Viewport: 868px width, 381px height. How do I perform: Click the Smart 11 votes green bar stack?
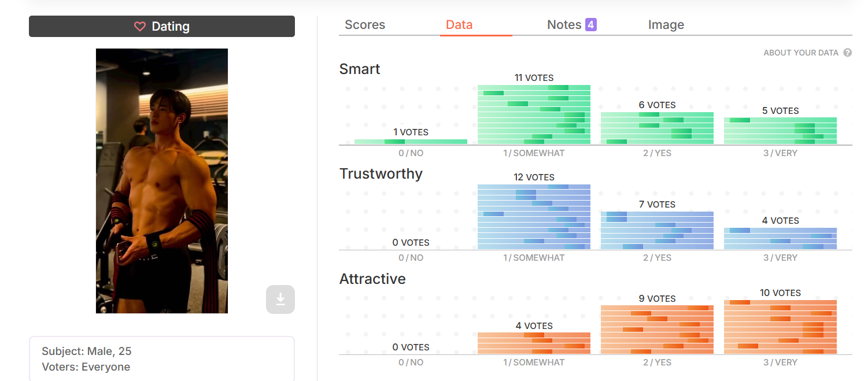[534, 114]
